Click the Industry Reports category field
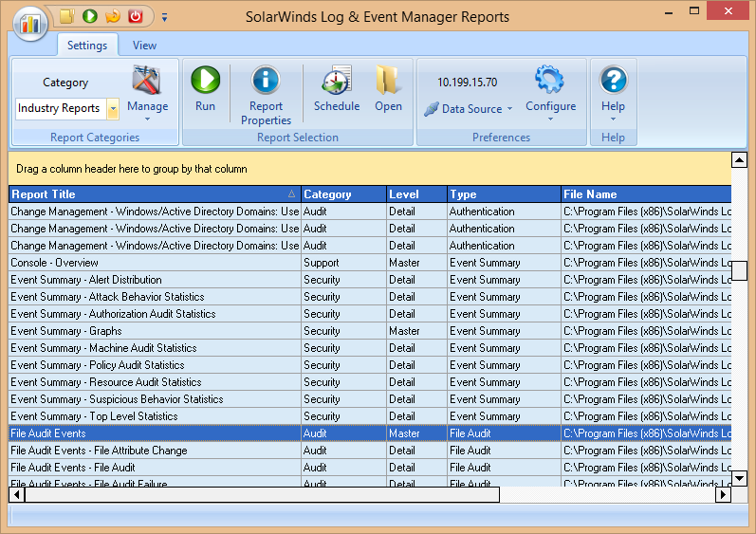This screenshot has height=534, width=756. 61,108
